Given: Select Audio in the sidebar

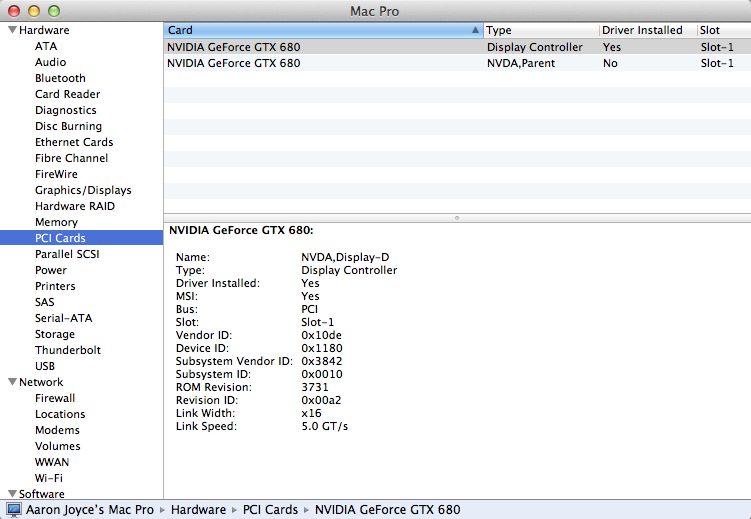Looking at the screenshot, I should pos(50,62).
